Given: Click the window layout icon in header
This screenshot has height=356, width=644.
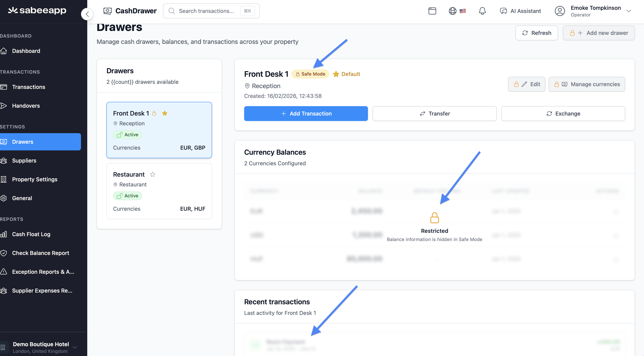Looking at the screenshot, I should point(432,11).
